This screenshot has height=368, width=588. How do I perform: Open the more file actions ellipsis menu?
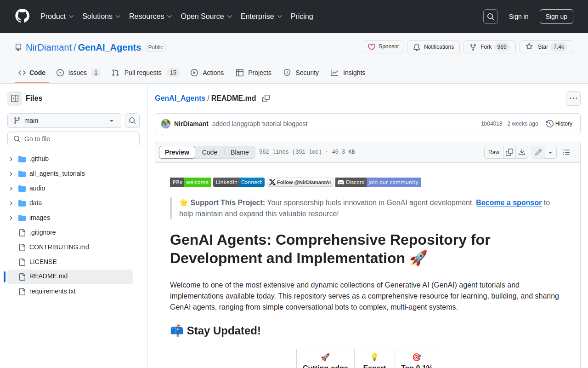pyautogui.click(x=573, y=98)
